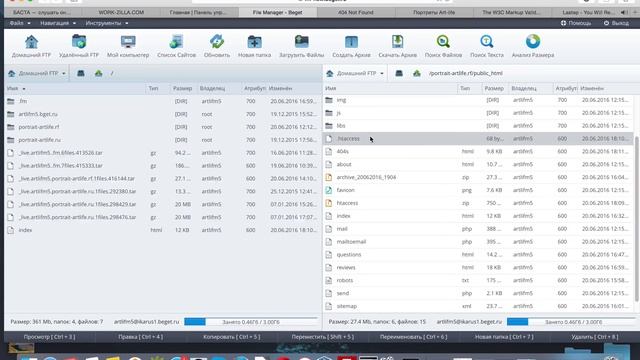This screenshot has width=640, height=360.
Task: Click the archive_20062016_1904 zip file icon
Action: pos(329,177)
